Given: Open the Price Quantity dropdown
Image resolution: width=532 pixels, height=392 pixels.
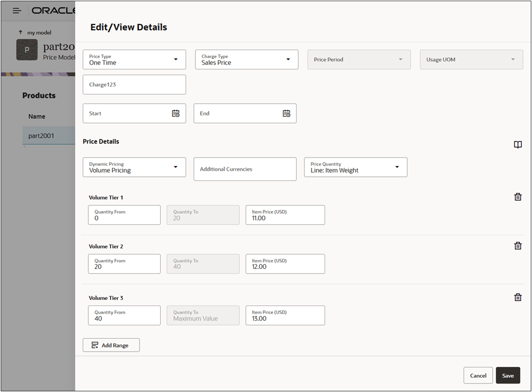Looking at the screenshot, I should coord(396,167).
